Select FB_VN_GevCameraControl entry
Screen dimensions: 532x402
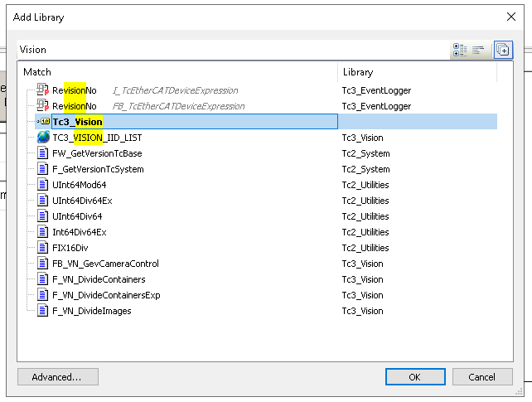(x=105, y=264)
